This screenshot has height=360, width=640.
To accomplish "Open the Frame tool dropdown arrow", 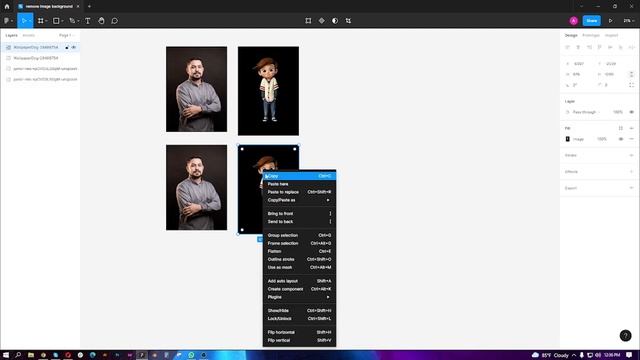I will pyautogui.click(x=46, y=21).
